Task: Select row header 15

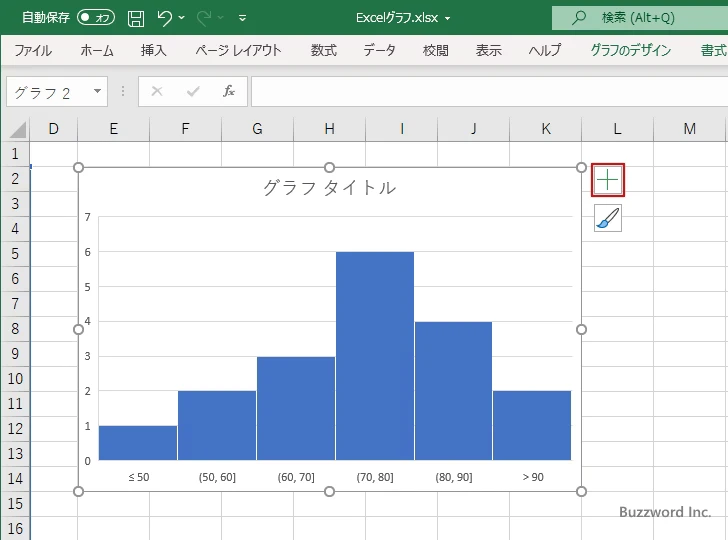Action: point(15,504)
